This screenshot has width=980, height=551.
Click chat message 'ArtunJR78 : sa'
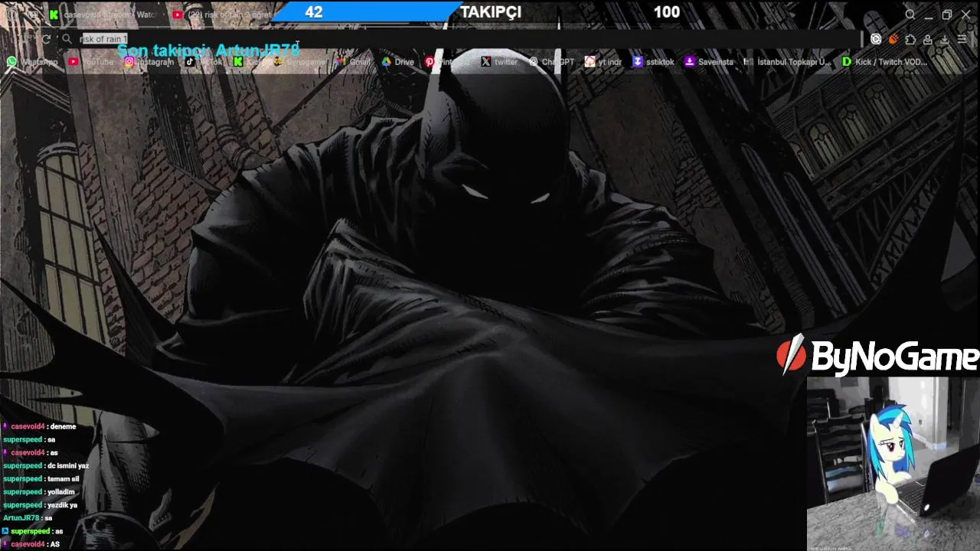click(28, 518)
